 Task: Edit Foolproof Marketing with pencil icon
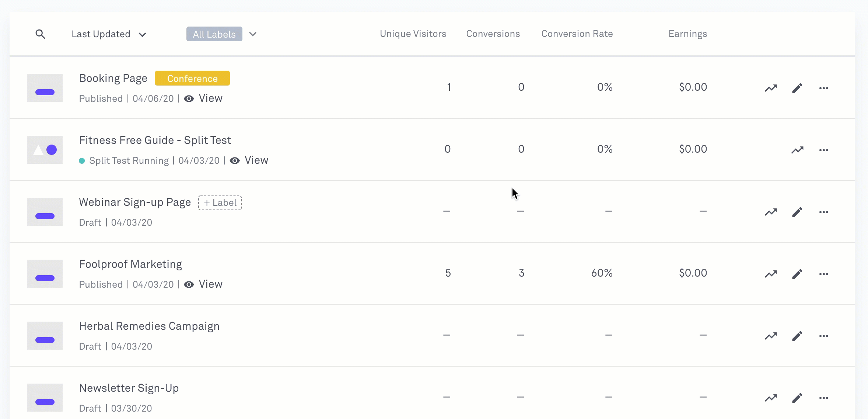coord(797,274)
